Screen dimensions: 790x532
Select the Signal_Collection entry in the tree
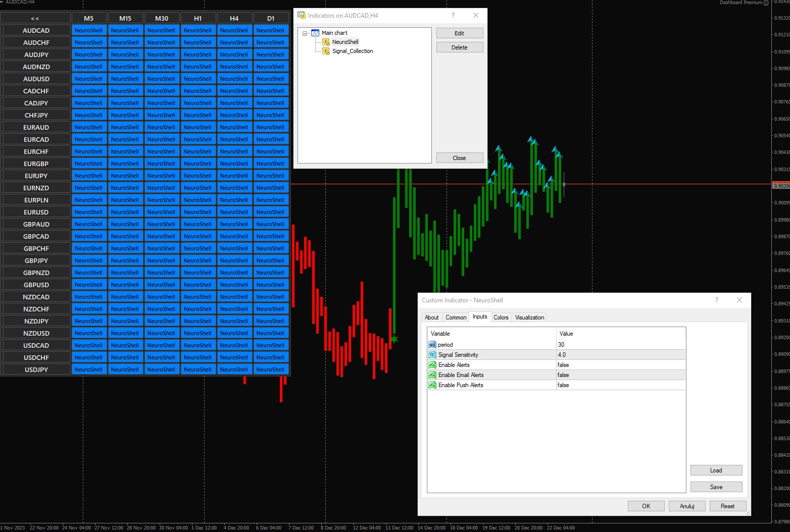(x=353, y=51)
